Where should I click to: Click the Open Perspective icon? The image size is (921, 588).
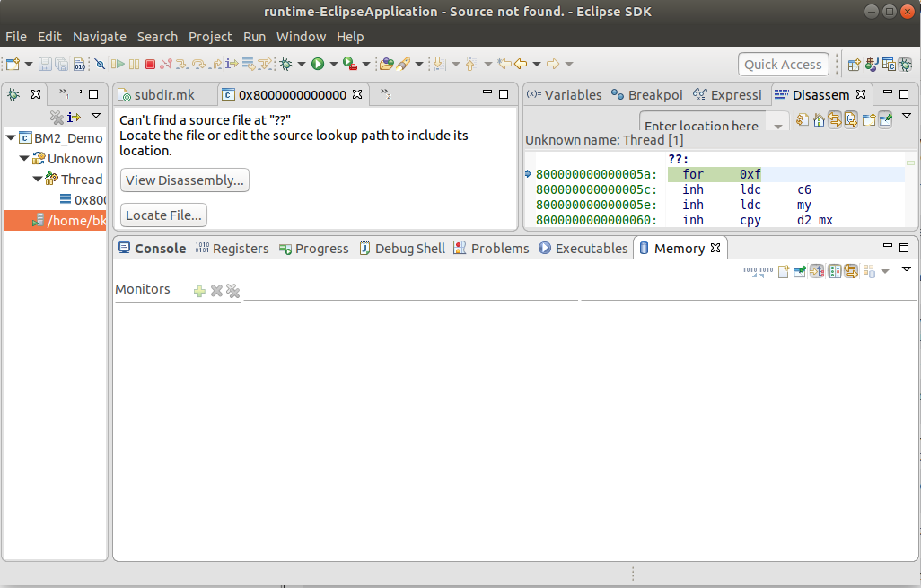pyautogui.click(x=855, y=64)
